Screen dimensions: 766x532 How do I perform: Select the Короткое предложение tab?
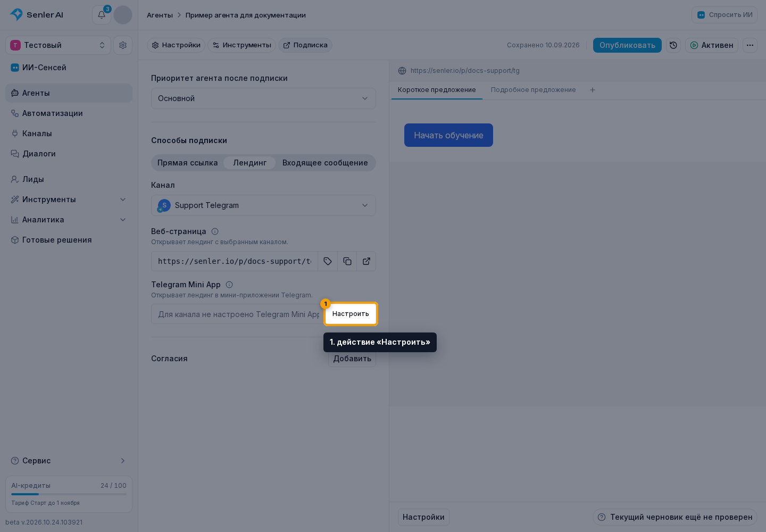[437, 90]
